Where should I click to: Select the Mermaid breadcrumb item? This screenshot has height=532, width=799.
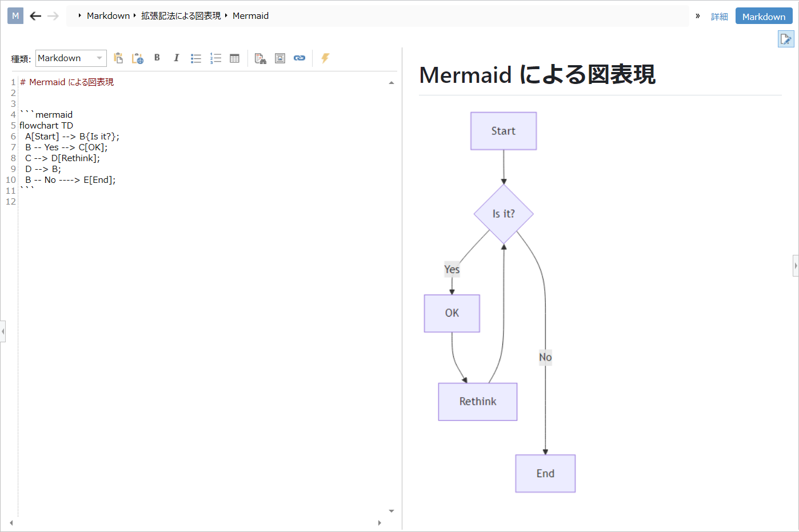coord(250,16)
